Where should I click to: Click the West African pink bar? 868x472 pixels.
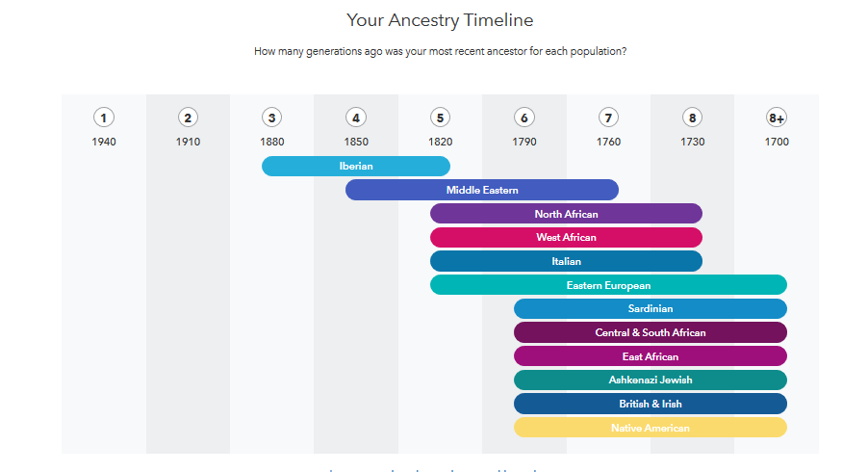pos(566,237)
